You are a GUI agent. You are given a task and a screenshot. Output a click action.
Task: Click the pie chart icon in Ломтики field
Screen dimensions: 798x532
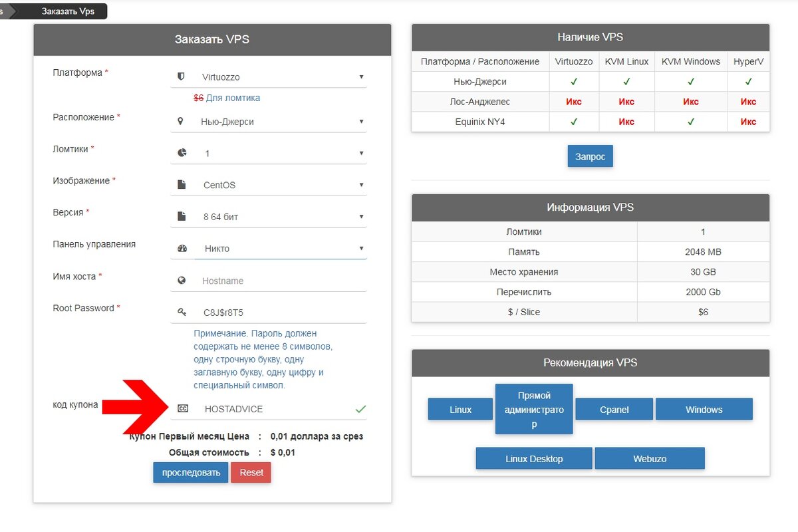[x=182, y=153]
